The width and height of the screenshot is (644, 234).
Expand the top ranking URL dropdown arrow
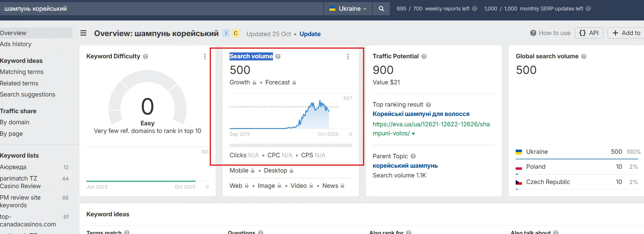[413, 134]
